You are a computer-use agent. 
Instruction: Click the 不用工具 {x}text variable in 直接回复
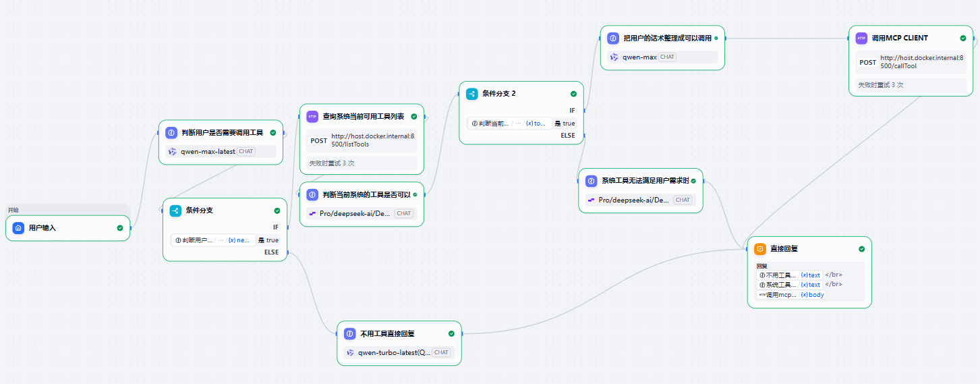(789, 275)
